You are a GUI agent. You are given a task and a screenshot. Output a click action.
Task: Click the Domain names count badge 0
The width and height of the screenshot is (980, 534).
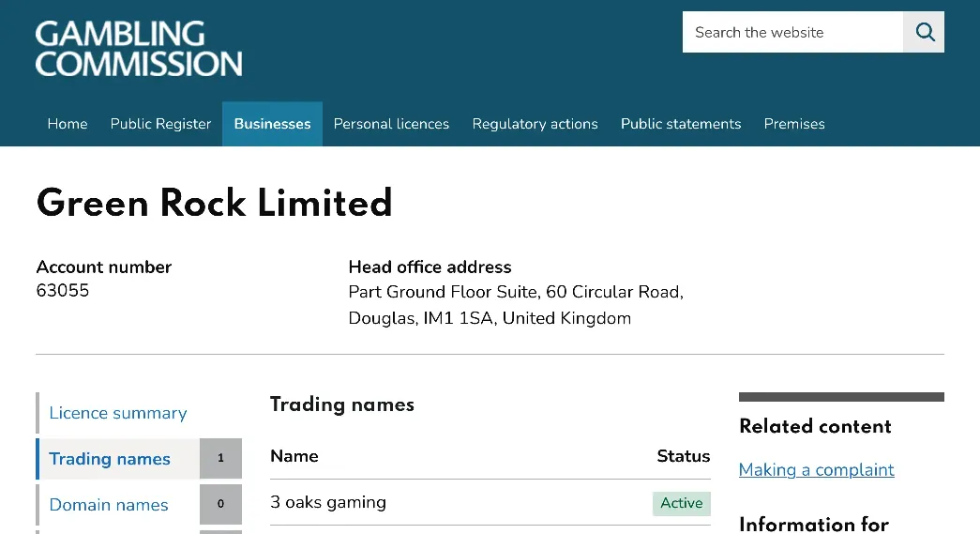coord(220,504)
